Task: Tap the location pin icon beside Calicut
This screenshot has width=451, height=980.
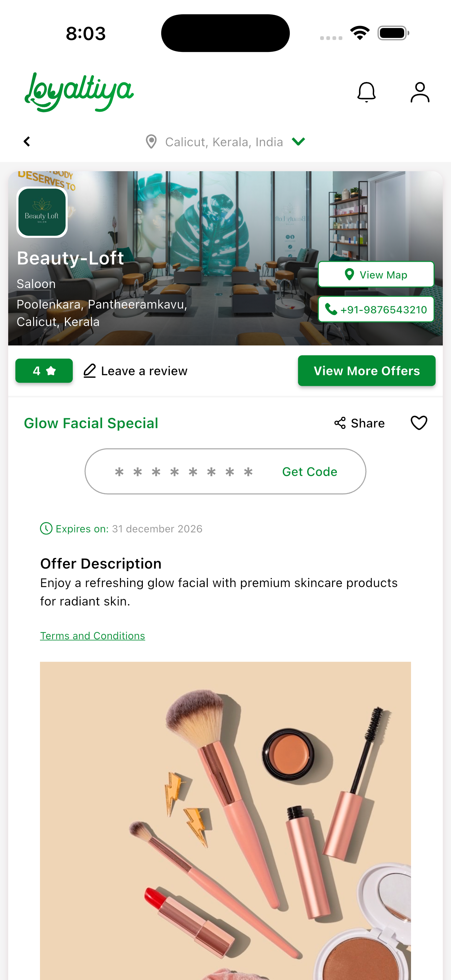Action: click(x=151, y=141)
